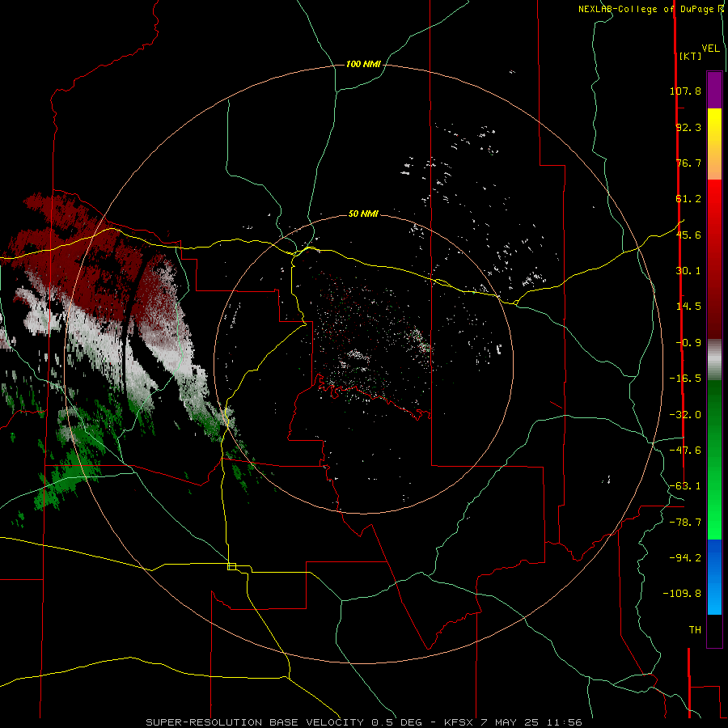Pick the gray near-zero segment of the color bar
The width and height of the screenshot is (728, 728).
pyautogui.click(x=714, y=360)
